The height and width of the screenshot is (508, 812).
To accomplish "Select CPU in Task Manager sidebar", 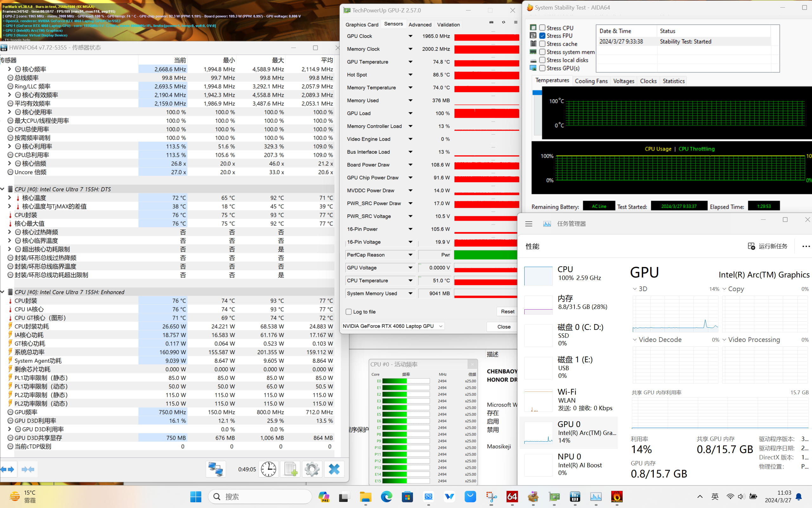I will point(568,276).
